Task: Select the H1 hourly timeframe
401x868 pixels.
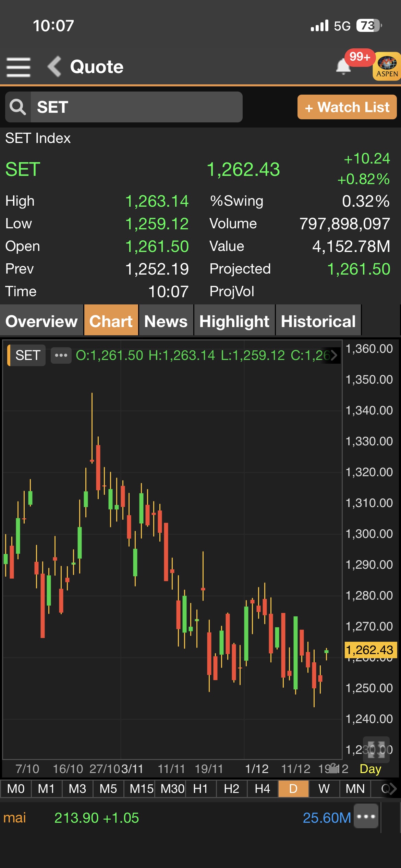Action: point(200,789)
